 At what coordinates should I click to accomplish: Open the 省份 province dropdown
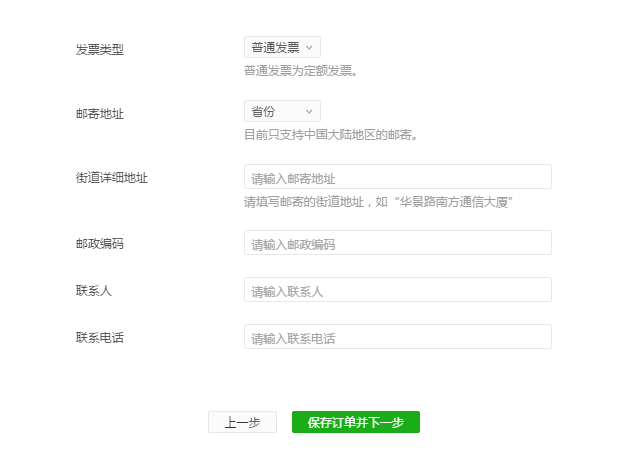click(x=282, y=111)
